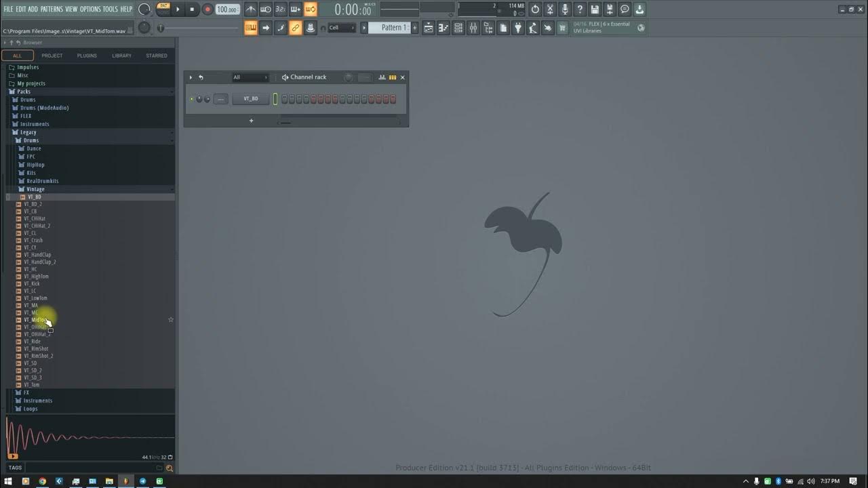Collapse the Vintage folder
868x488 pixels.
[35, 189]
